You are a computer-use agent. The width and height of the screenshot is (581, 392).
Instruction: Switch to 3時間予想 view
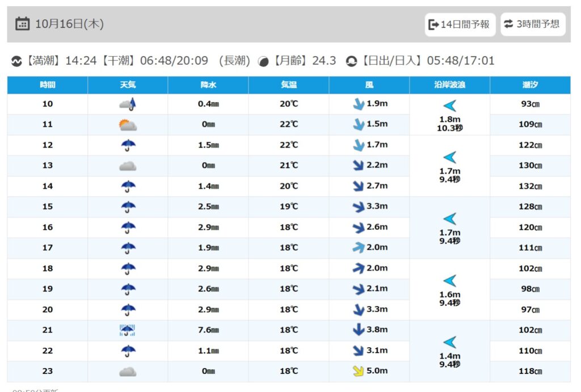click(x=532, y=24)
